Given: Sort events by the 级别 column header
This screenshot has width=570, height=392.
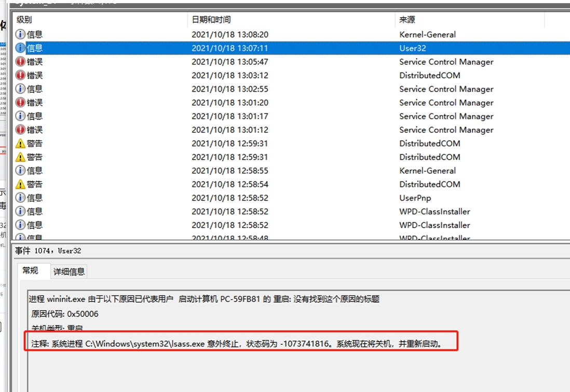Looking at the screenshot, I should 24,20.
